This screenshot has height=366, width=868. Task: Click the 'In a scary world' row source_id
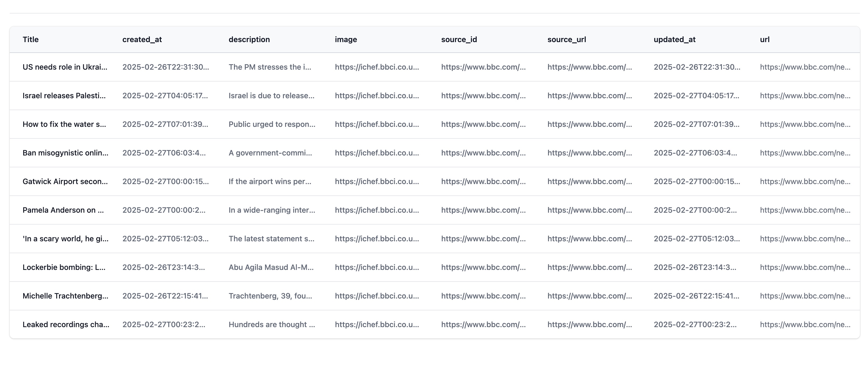pyautogui.click(x=483, y=239)
